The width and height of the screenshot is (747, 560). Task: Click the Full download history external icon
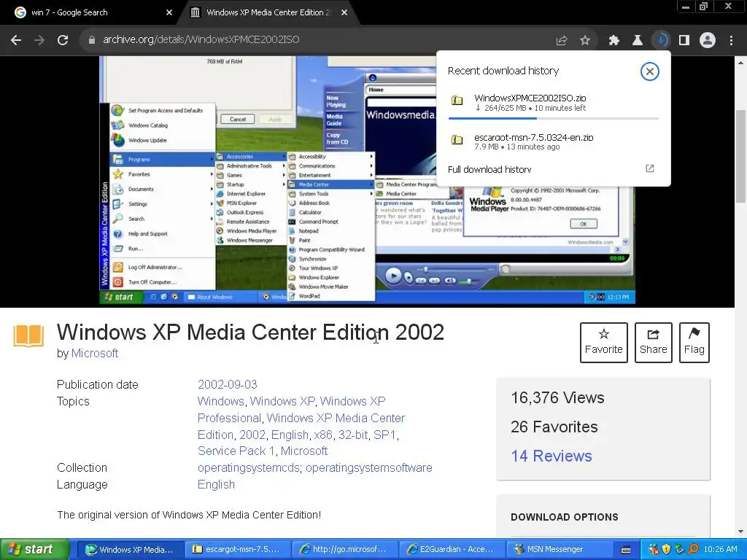(x=650, y=168)
